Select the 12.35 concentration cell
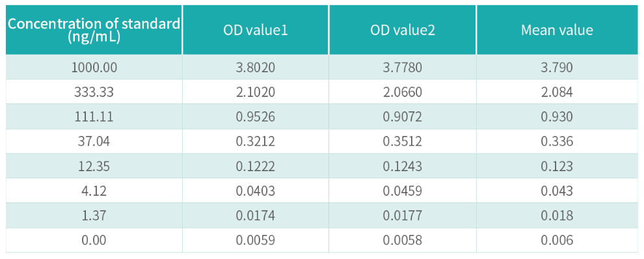 [x=94, y=166]
